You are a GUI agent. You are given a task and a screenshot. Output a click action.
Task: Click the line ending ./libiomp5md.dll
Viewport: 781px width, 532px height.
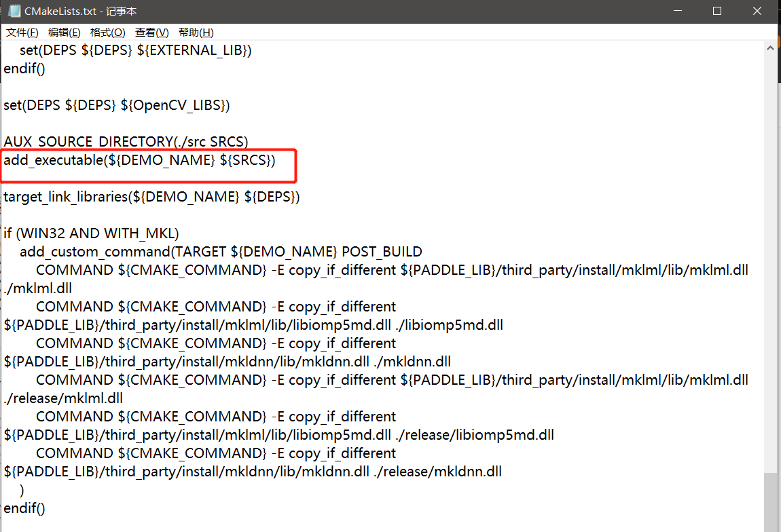point(253,325)
